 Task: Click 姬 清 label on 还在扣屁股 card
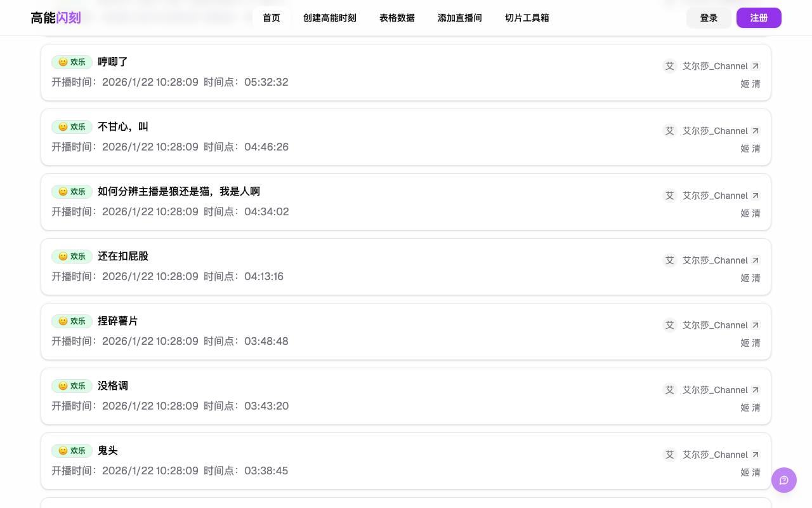[750, 278]
